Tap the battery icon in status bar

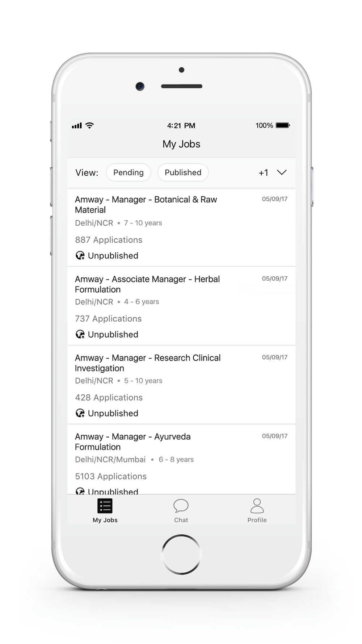[283, 125]
